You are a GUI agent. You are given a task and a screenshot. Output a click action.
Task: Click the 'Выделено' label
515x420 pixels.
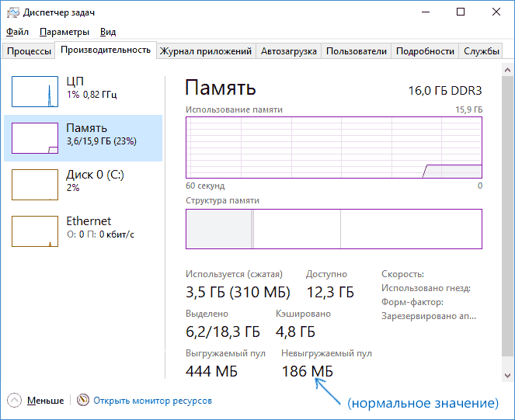pyautogui.click(x=207, y=314)
